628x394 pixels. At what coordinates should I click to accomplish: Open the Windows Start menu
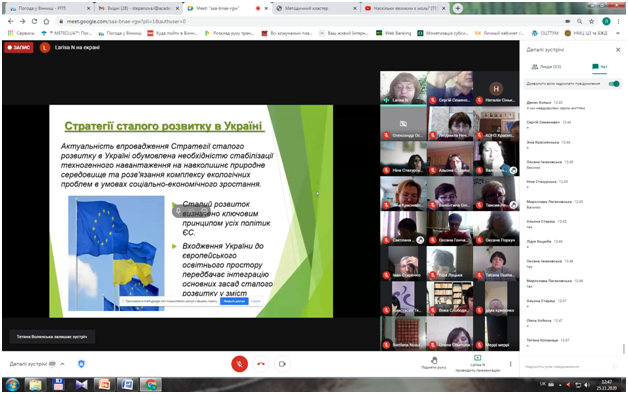[x=12, y=385]
